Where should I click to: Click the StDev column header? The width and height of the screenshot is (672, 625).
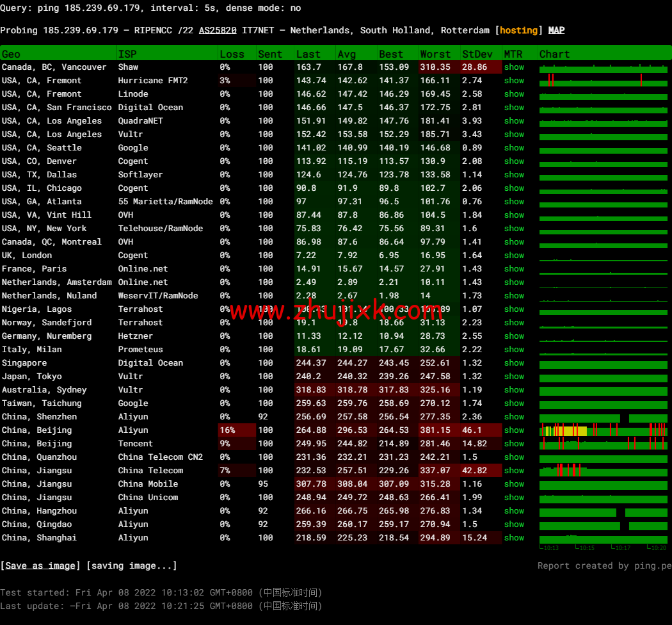pos(477,54)
